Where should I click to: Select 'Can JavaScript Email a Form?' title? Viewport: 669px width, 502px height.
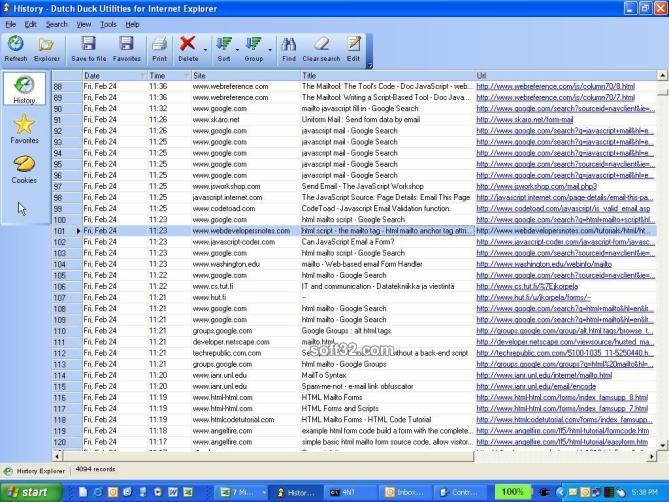pos(346,242)
